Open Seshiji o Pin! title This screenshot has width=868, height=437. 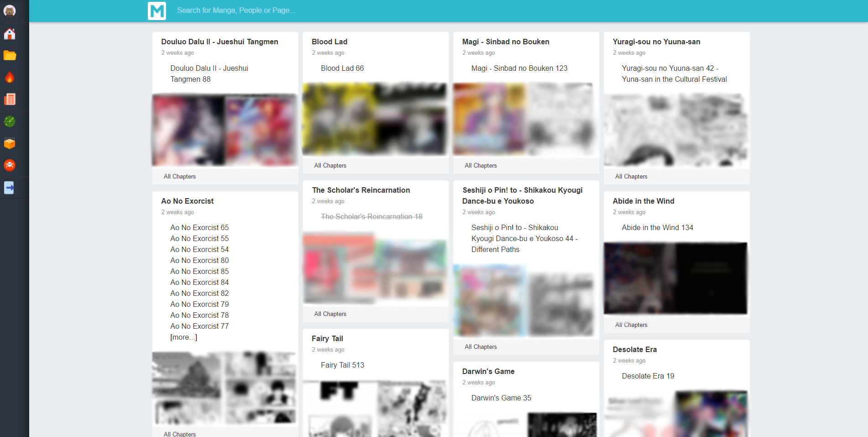[522, 195]
